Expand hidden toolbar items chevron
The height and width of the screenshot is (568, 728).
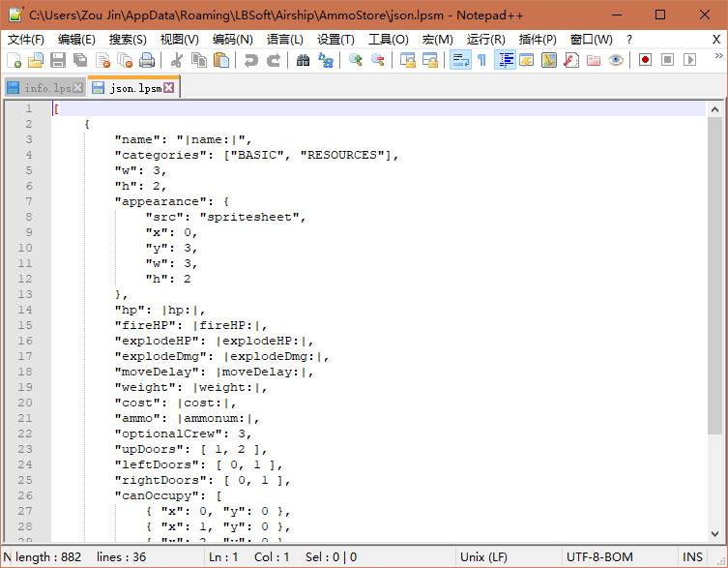point(718,56)
